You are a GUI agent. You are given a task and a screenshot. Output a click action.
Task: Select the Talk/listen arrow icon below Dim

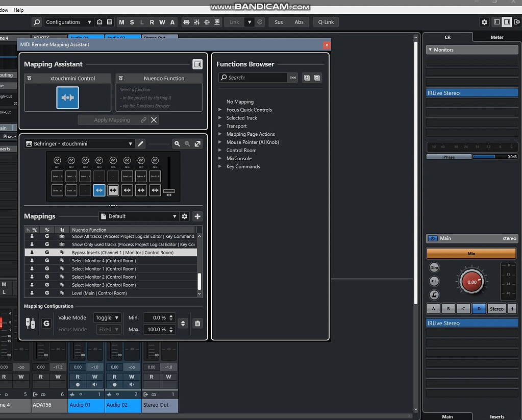tap(434, 281)
